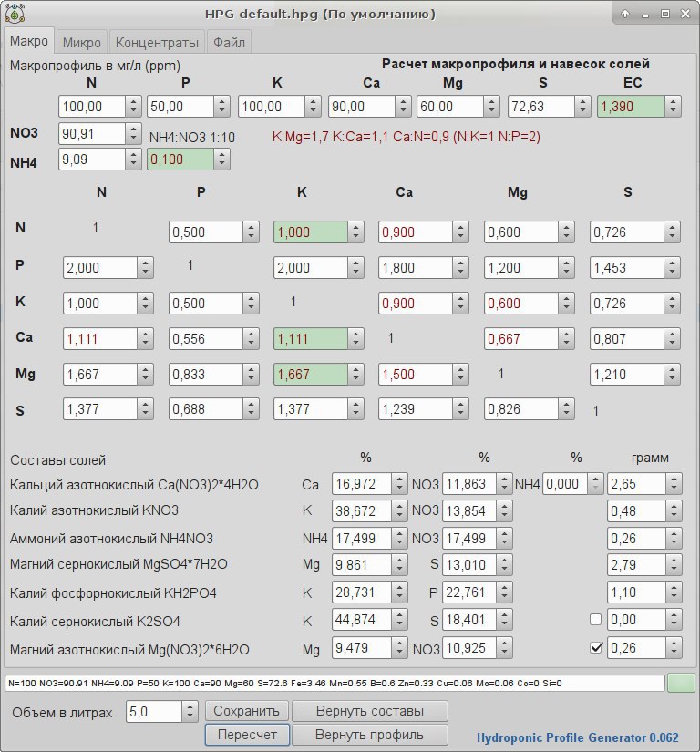Activate the Макро tab
Viewport: 700px width, 752px height.
point(29,41)
